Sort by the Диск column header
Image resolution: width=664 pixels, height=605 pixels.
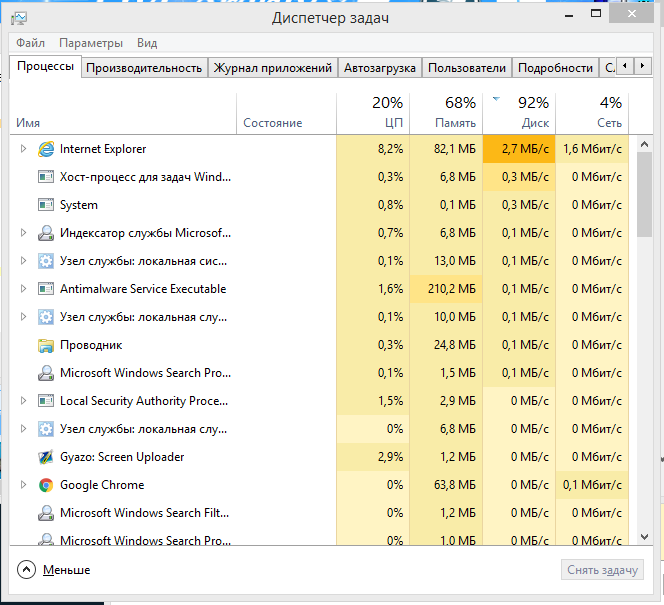tap(519, 113)
